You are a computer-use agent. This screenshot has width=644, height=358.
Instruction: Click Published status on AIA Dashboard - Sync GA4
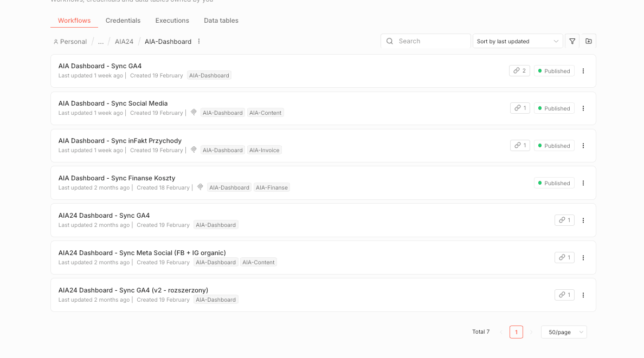(554, 71)
